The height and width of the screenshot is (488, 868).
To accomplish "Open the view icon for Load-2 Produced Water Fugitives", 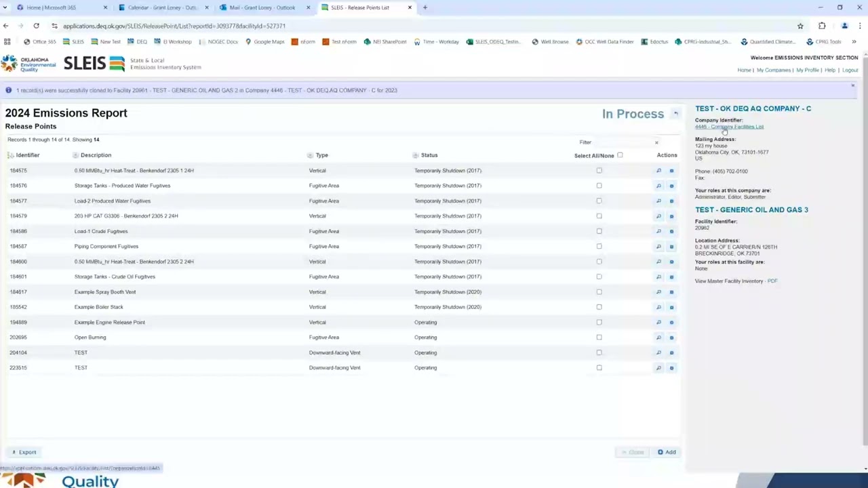I will [x=658, y=201].
